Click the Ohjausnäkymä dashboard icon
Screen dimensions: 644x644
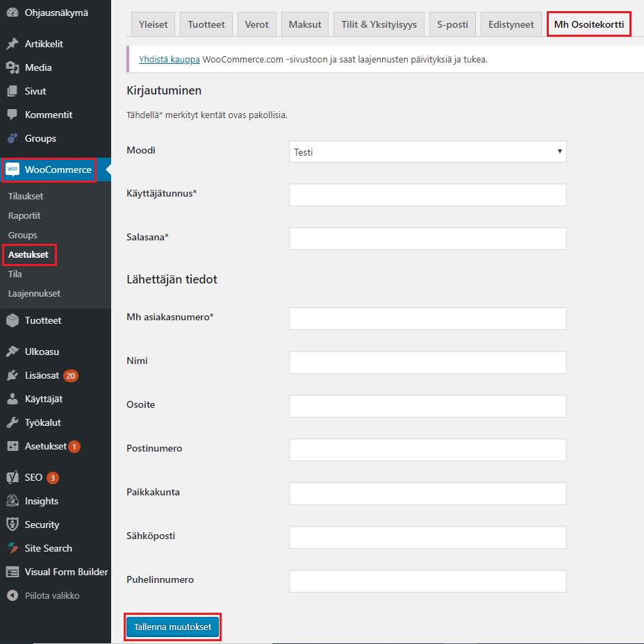click(13, 13)
